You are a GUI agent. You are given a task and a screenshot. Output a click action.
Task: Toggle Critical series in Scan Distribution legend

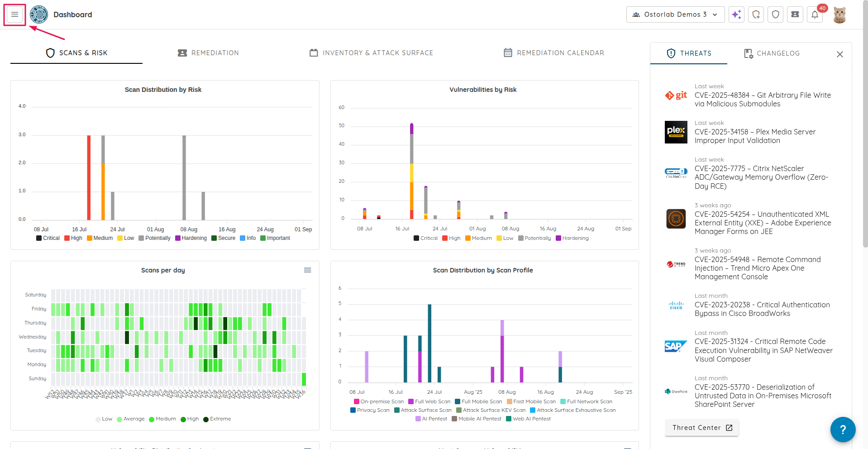[48, 238]
